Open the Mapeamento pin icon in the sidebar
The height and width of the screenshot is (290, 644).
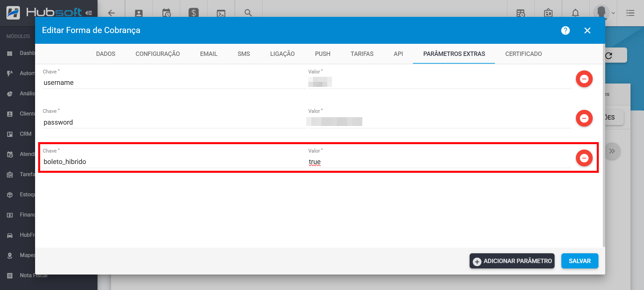click(10, 255)
